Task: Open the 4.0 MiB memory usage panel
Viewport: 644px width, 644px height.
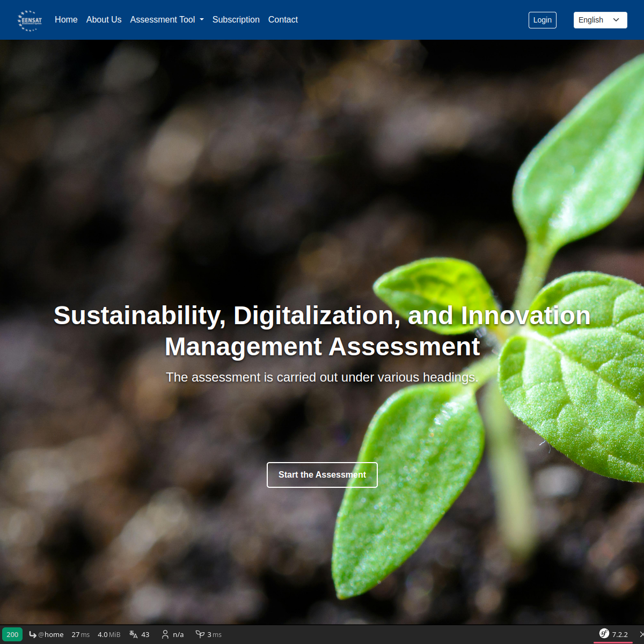Action: click(x=109, y=634)
